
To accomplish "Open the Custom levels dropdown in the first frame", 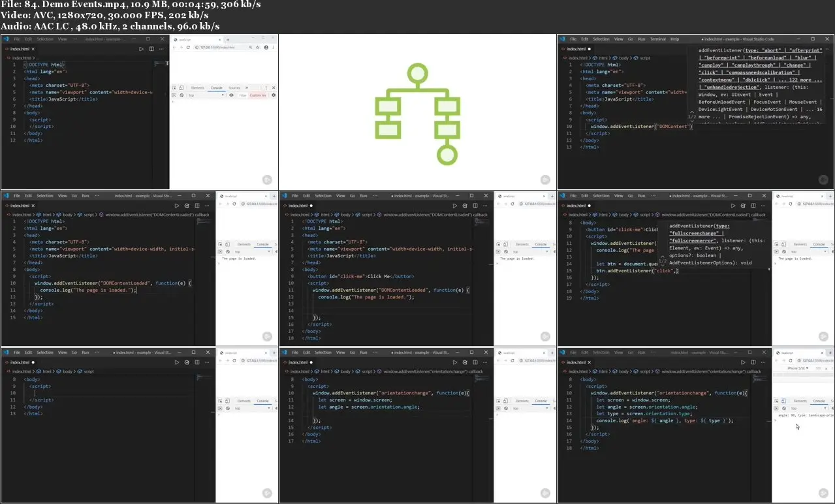I will (x=258, y=95).
